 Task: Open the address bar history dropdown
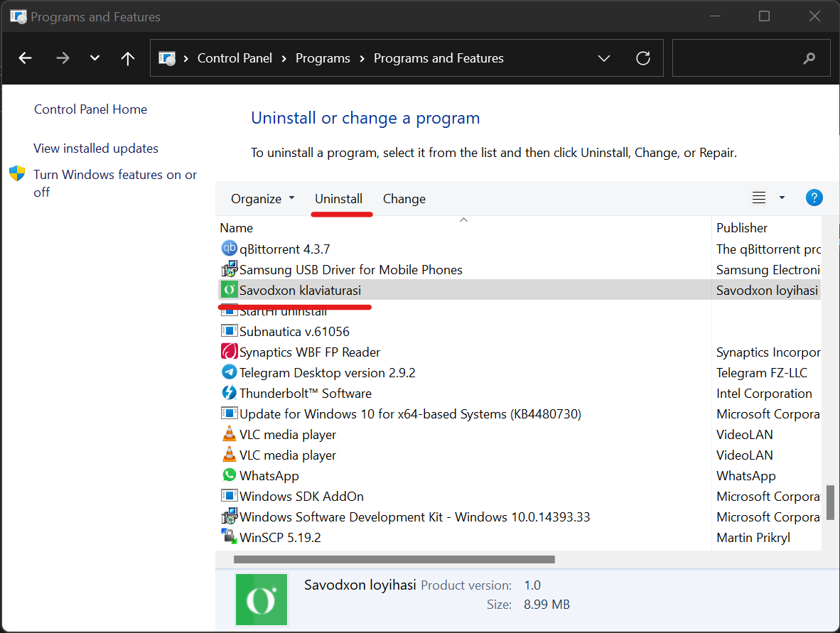tap(604, 58)
